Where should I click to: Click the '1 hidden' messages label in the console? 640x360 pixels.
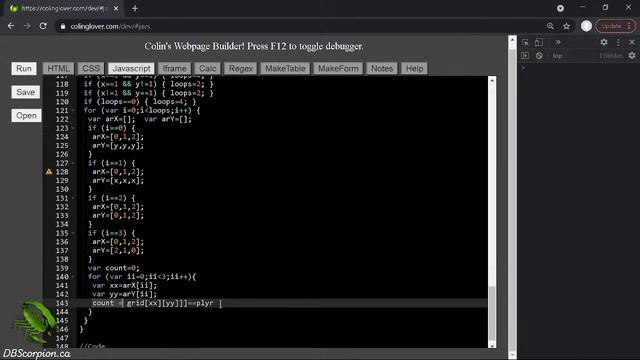pos(611,56)
